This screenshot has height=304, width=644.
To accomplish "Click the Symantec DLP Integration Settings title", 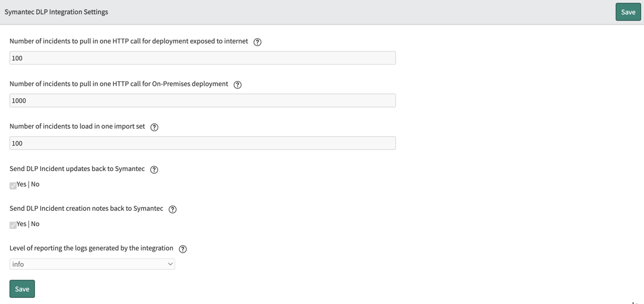I will [56, 12].
